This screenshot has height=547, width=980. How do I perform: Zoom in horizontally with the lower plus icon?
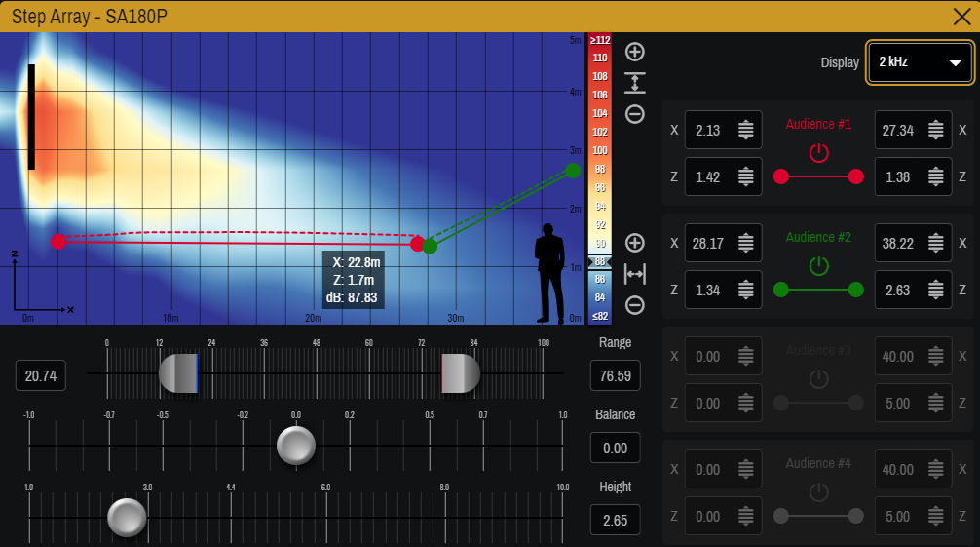[x=635, y=243]
